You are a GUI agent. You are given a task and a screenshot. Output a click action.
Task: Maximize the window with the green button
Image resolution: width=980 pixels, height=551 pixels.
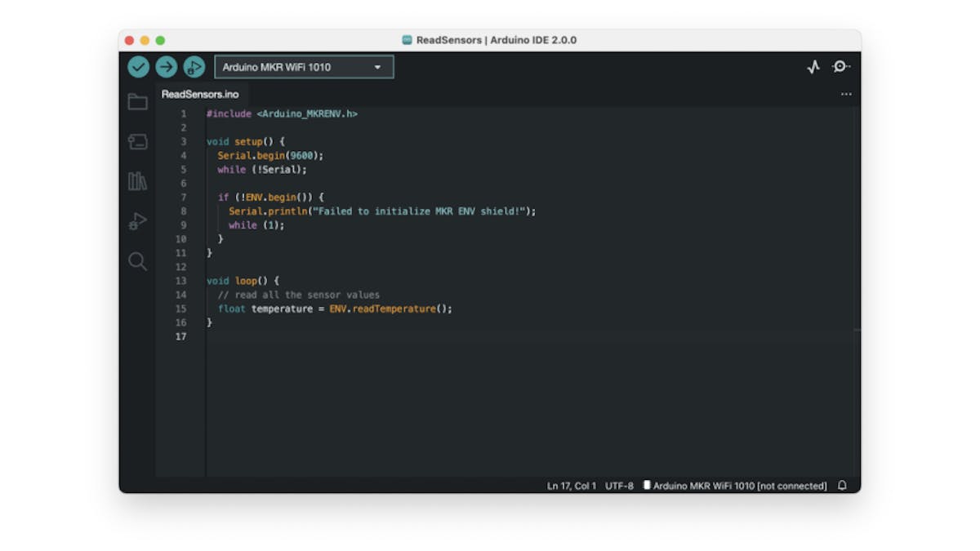(160, 40)
